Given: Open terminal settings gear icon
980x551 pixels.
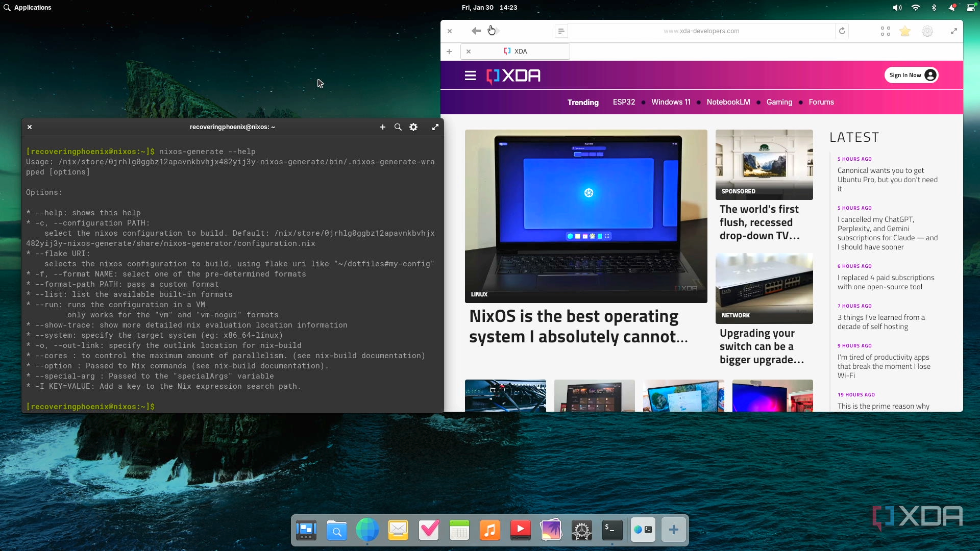Looking at the screenshot, I should pyautogui.click(x=413, y=127).
